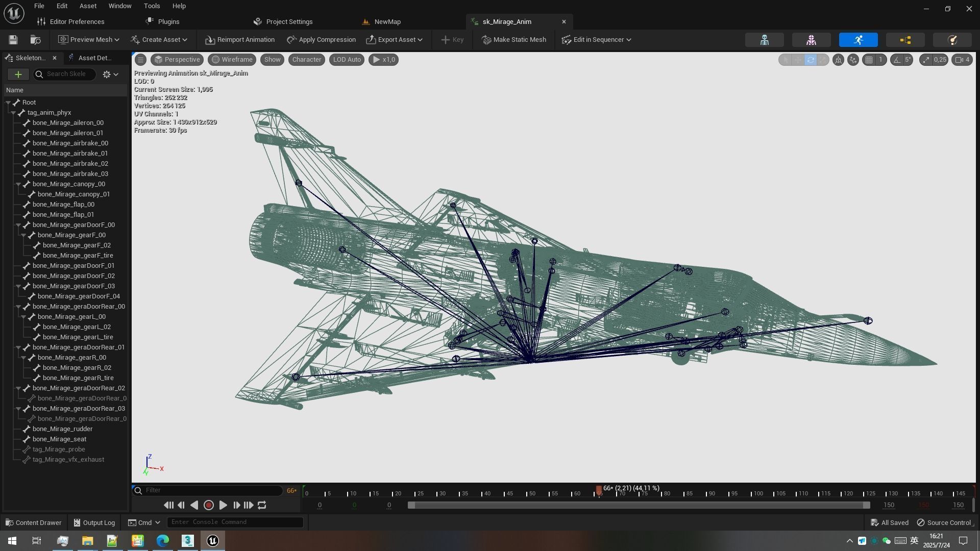The image size is (980, 551).
Task: Step back one frame
Action: (181, 505)
